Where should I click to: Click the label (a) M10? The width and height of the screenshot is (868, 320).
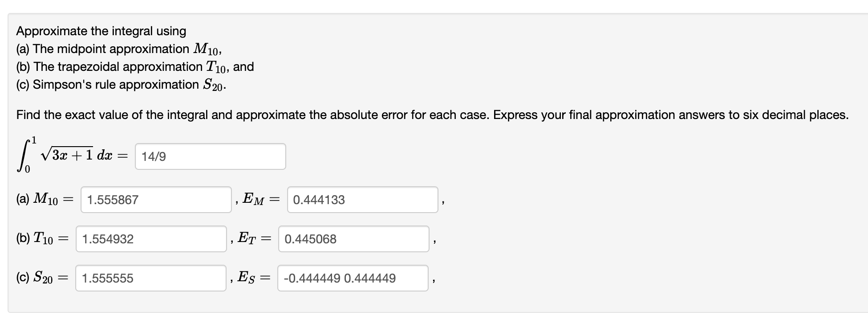tap(43, 200)
